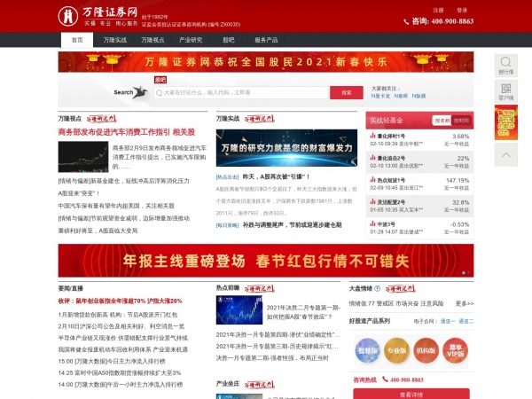Viewport: 532px width, 399px height.
Task: Open the 中波3号 fund row
Action: point(419,228)
